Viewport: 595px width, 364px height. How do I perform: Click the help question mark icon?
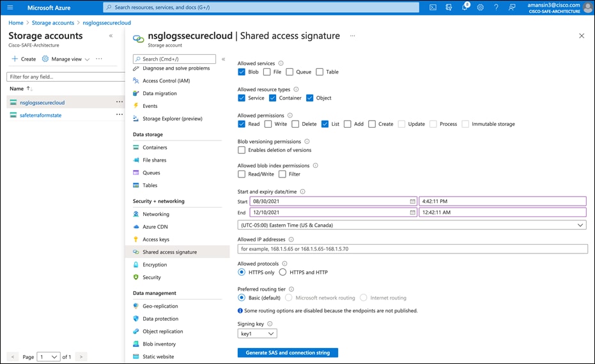[x=496, y=8]
